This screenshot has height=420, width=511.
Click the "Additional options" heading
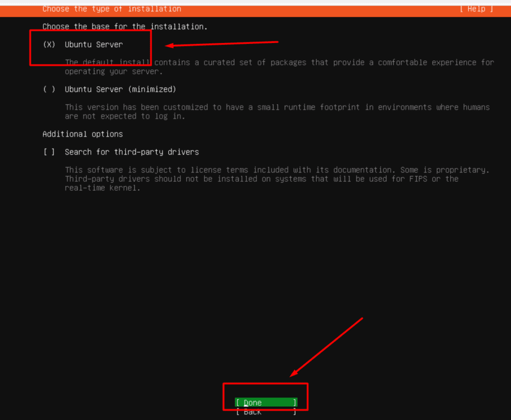(82, 134)
